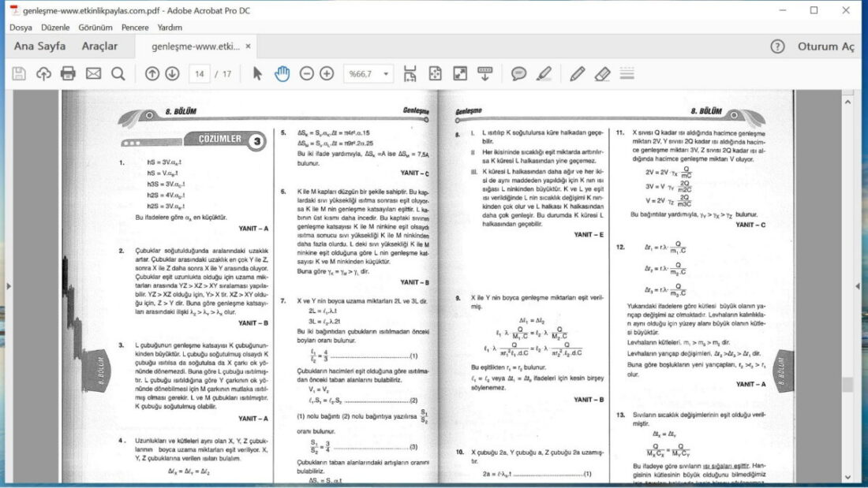The height and width of the screenshot is (488, 868).
Task: Select the genleşme-www.etki... document tab
Action: [x=196, y=47]
